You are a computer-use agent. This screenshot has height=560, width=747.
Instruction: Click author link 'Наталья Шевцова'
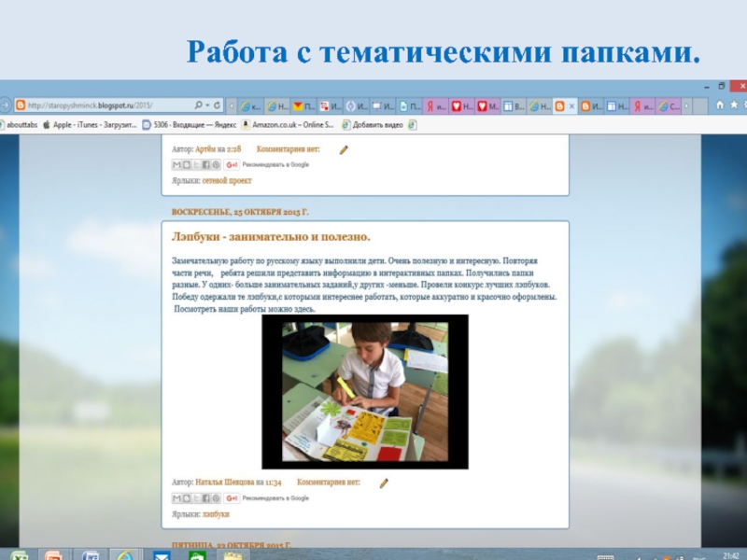tap(224, 482)
